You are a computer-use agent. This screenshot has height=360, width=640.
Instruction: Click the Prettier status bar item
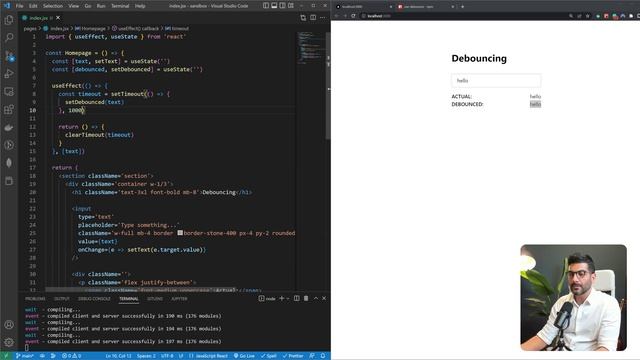pyautogui.click(x=293, y=356)
